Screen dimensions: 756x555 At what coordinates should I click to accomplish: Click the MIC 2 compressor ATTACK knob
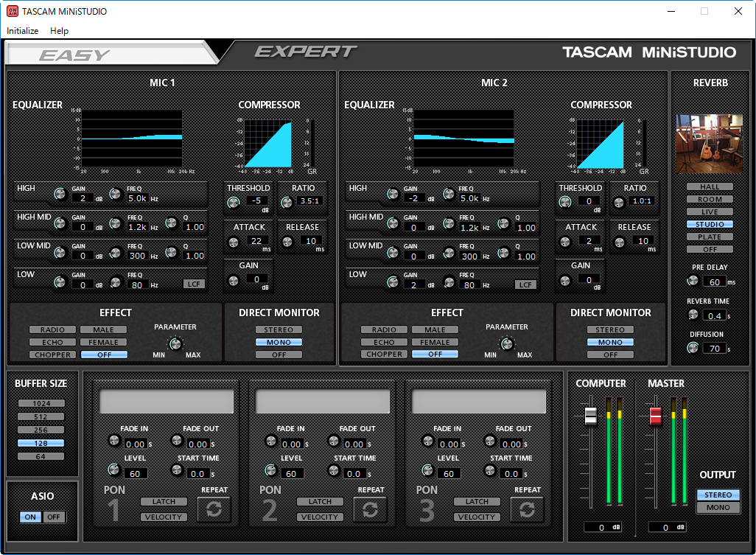(565, 242)
